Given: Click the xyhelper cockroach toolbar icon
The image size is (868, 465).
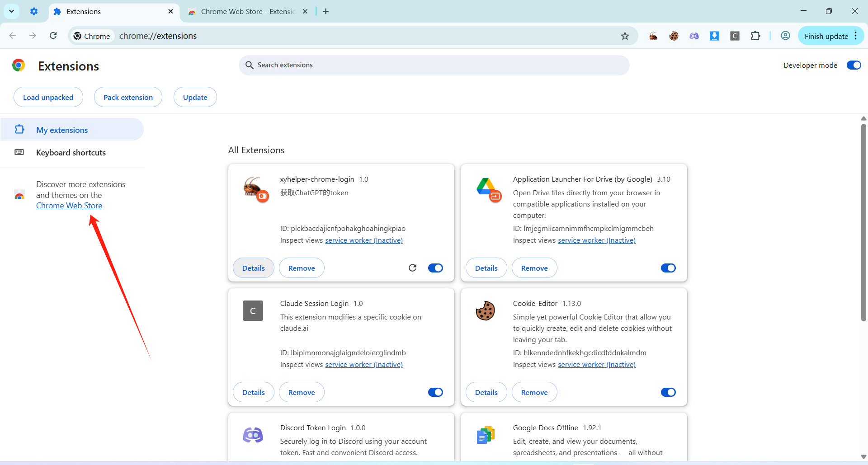Looking at the screenshot, I should (x=653, y=36).
